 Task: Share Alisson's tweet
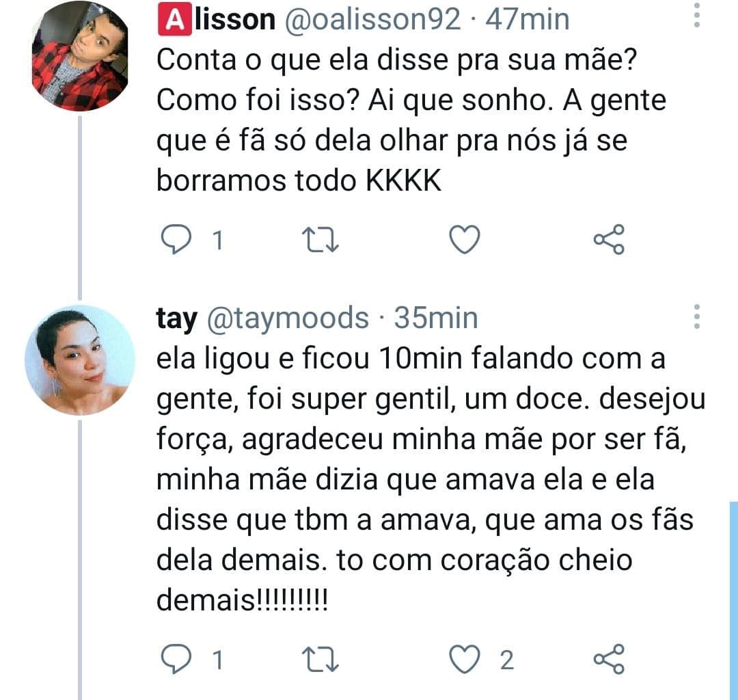pyautogui.click(x=608, y=240)
